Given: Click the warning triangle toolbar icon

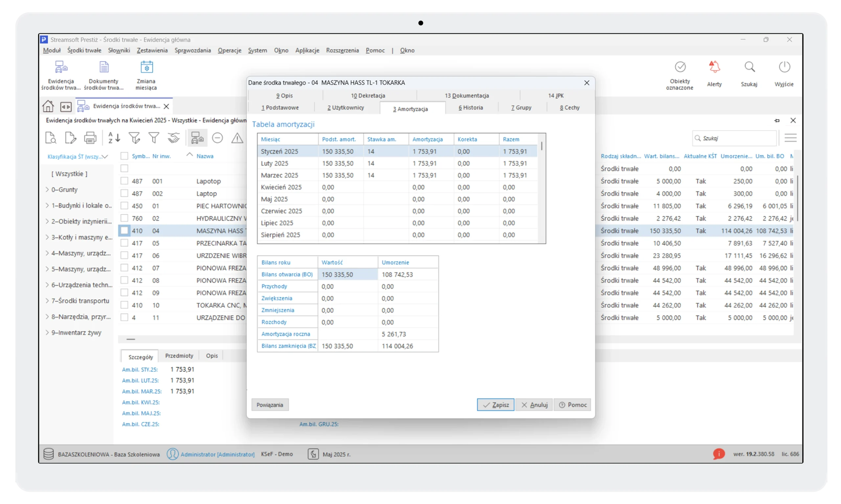Looking at the screenshot, I should point(237,138).
